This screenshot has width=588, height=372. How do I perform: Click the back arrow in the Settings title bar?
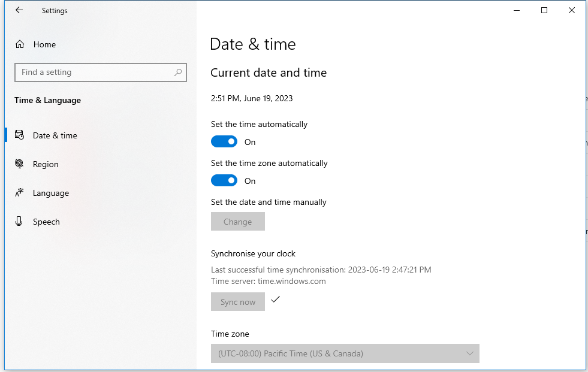coord(19,10)
